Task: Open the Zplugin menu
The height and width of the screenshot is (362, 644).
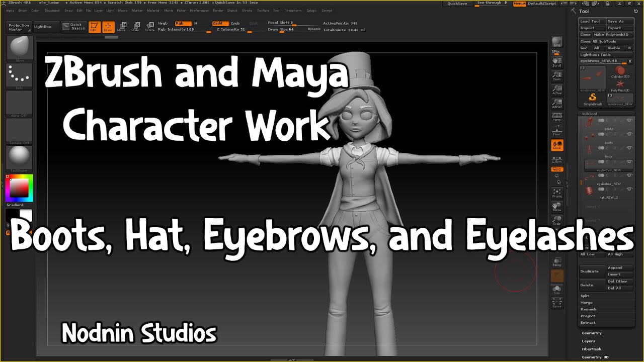Action: [x=311, y=11]
